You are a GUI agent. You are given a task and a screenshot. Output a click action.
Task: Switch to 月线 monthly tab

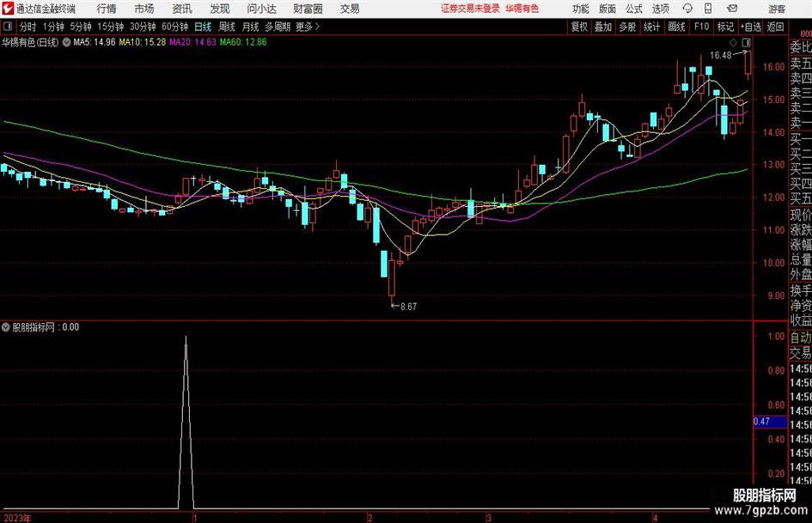coord(251,27)
